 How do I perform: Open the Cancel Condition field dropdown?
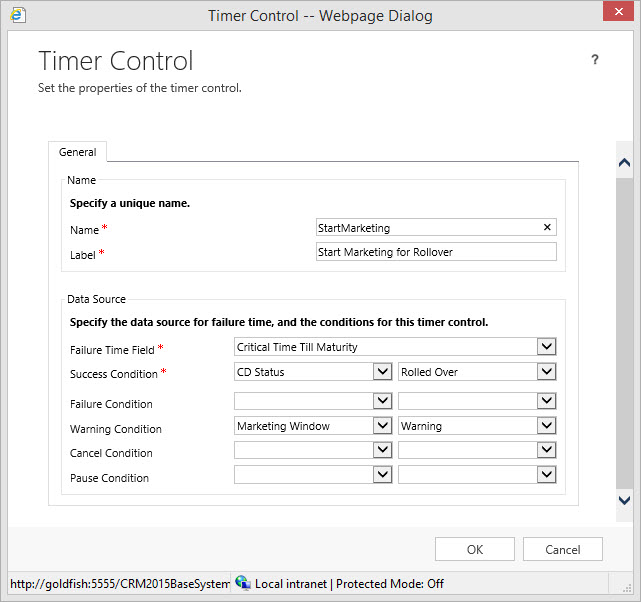(382, 451)
